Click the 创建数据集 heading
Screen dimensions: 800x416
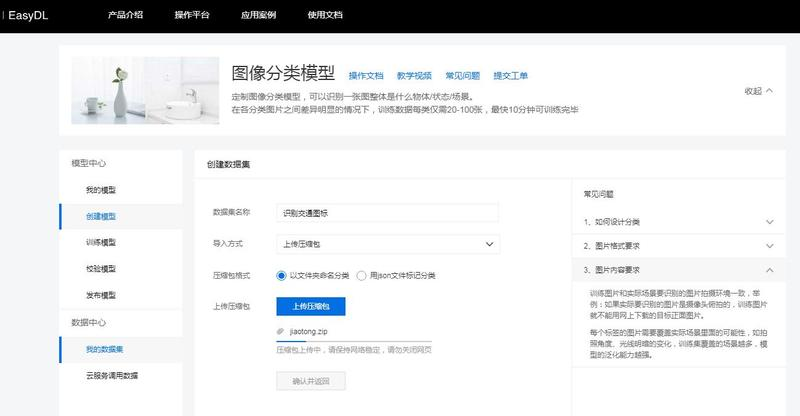click(x=228, y=164)
